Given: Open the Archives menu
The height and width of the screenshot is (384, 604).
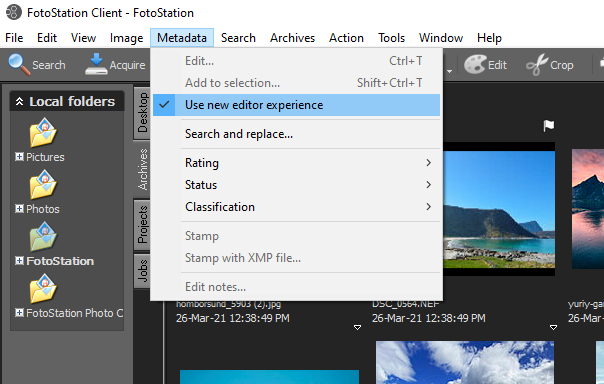Looking at the screenshot, I should 292,38.
